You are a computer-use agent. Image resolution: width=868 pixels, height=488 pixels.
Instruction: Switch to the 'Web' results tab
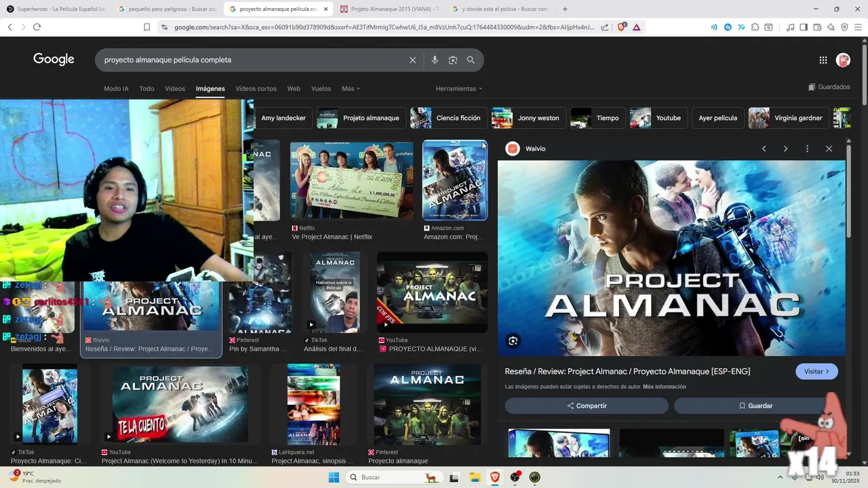[x=294, y=89]
